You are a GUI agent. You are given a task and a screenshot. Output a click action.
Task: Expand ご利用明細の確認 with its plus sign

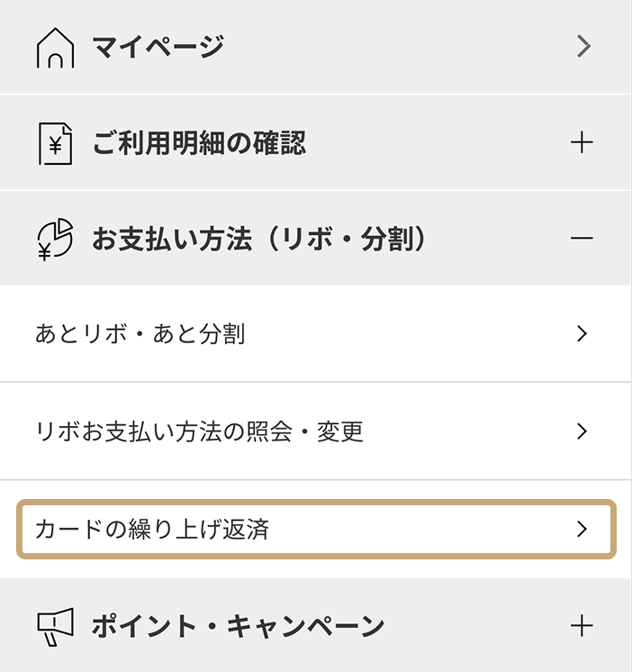click(582, 143)
